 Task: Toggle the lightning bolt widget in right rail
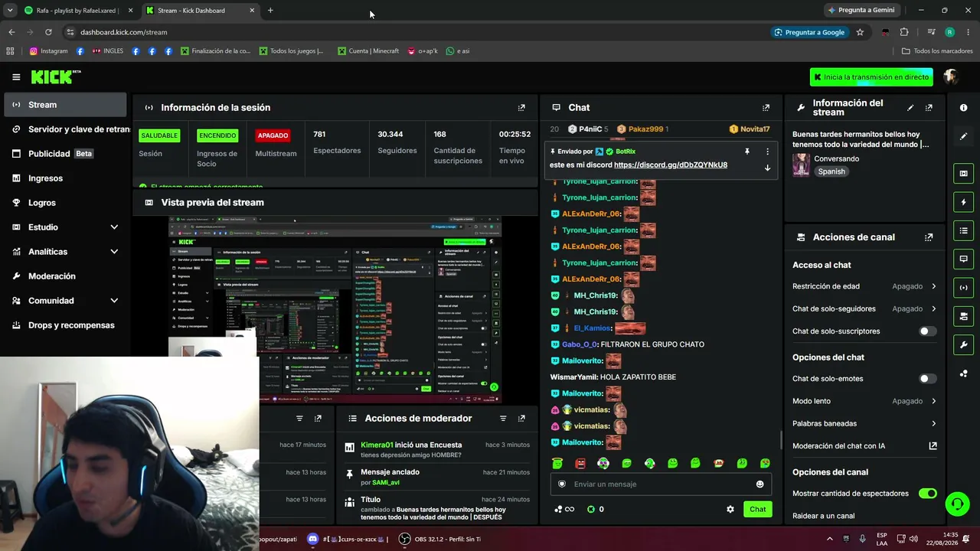(963, 202)
